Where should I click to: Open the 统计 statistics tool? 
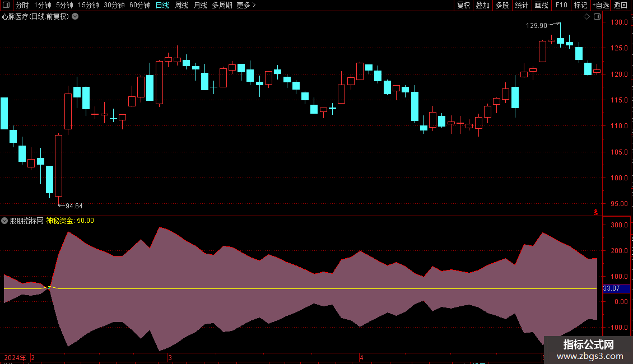(x=522, y=5)
